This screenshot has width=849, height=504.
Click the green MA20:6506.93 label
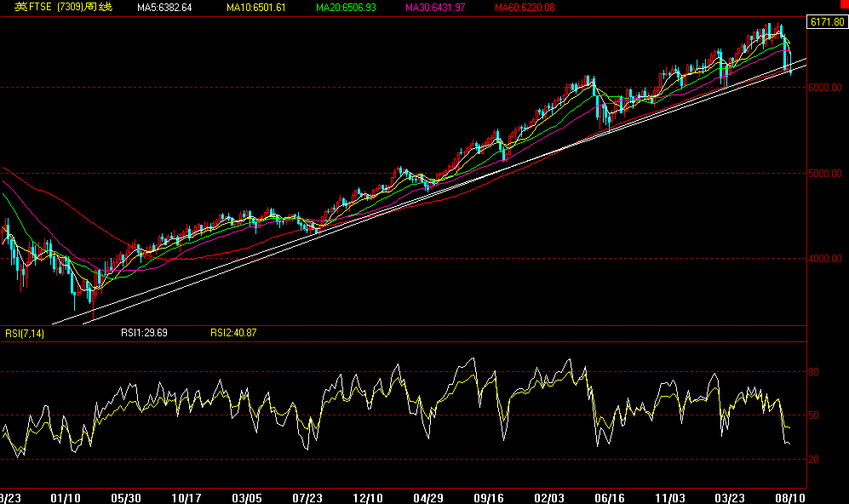point(345,9)
